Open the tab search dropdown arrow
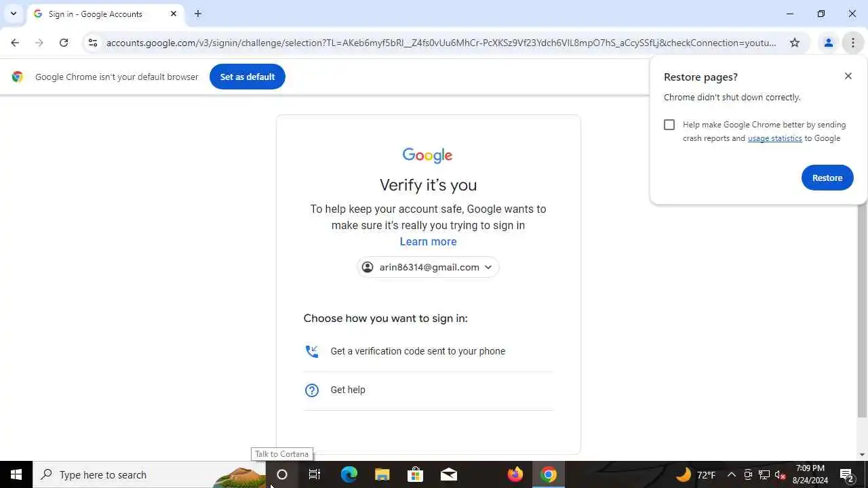Viewport: 868px width, 488px height. [x=13, y=14]
